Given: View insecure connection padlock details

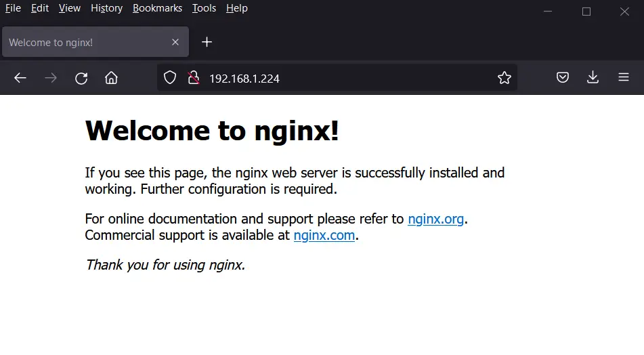Looking at the screenshot, I should point(193,78).
